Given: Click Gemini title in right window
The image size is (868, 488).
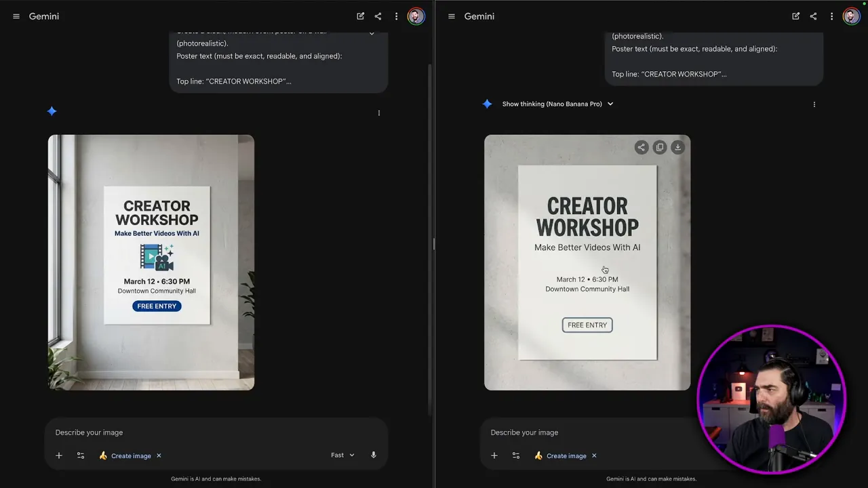Looking at the screenshot, I should (x=479, y=16).
